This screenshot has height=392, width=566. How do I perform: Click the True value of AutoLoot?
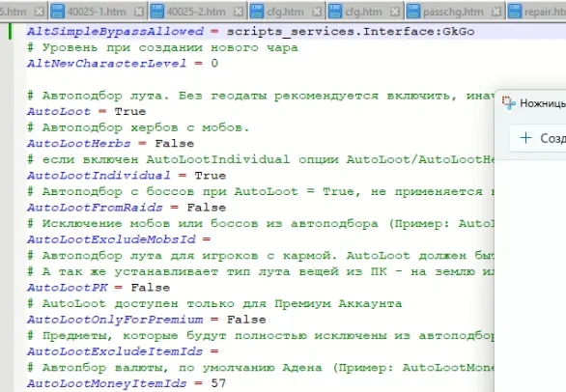point(130,112)
